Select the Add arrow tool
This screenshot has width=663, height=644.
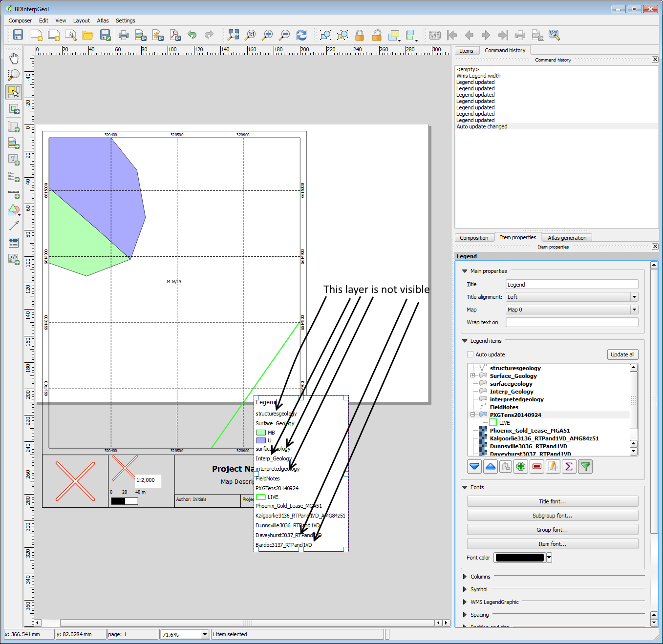pos(14,226)
